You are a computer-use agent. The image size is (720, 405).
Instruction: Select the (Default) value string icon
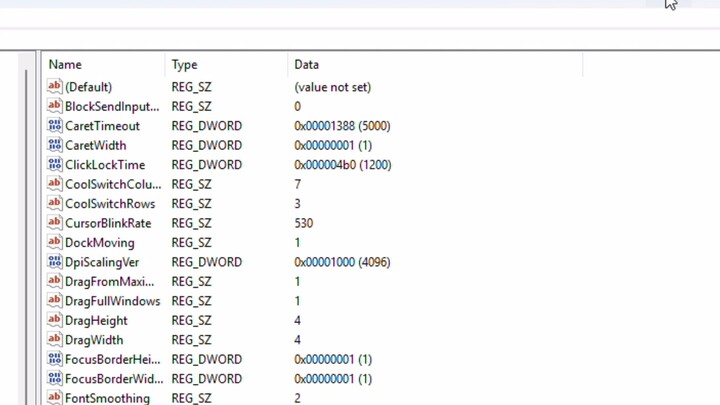54,86
